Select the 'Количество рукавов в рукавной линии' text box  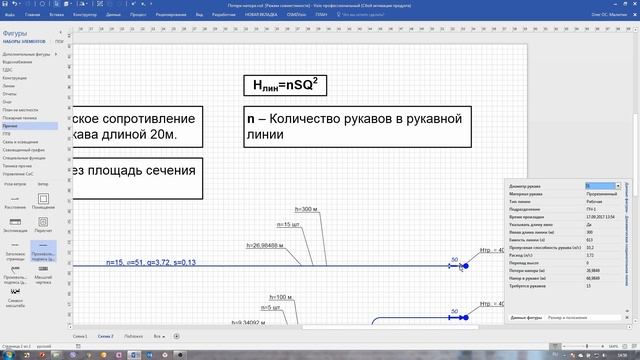(358, 127)
